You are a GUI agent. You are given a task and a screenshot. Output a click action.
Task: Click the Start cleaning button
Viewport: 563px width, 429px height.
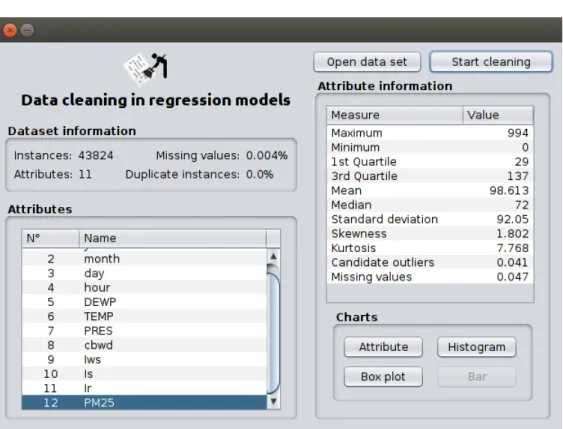point(491,62)
